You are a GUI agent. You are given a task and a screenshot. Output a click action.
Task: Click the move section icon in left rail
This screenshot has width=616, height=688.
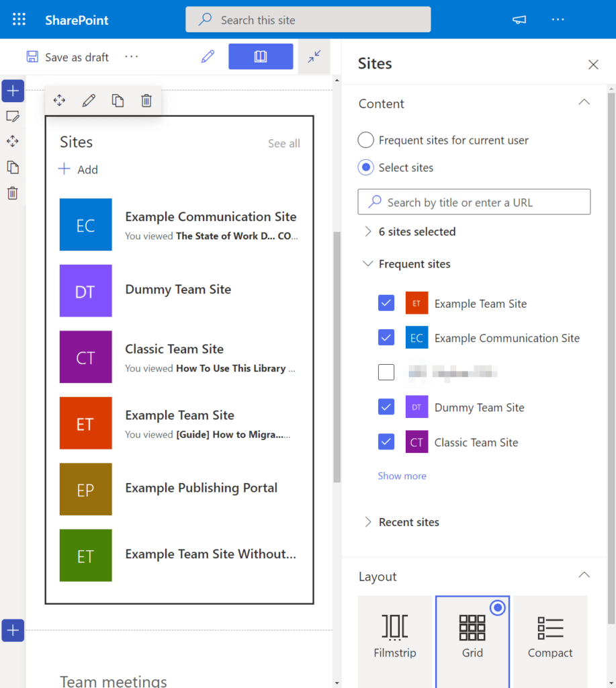tap(13, 141)
